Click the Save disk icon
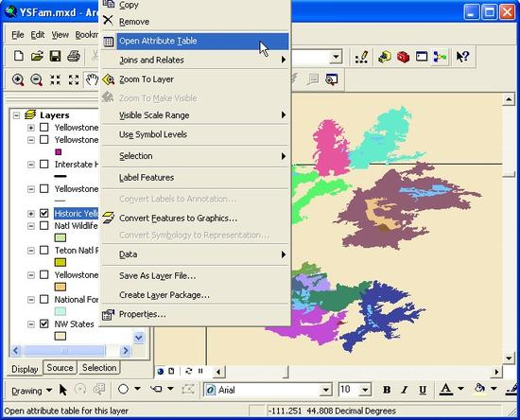Screen dimensions: 520x420 (55, 56)
